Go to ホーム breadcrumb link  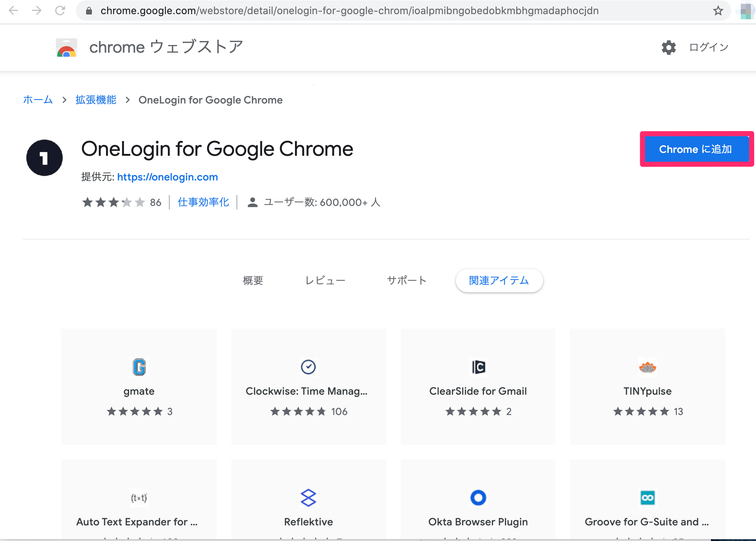38,100
